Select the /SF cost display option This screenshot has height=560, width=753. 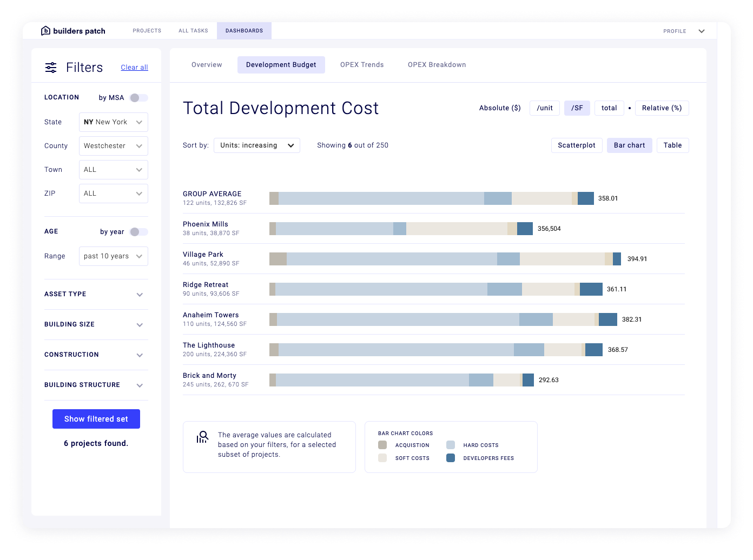click(x=577, y=108)
